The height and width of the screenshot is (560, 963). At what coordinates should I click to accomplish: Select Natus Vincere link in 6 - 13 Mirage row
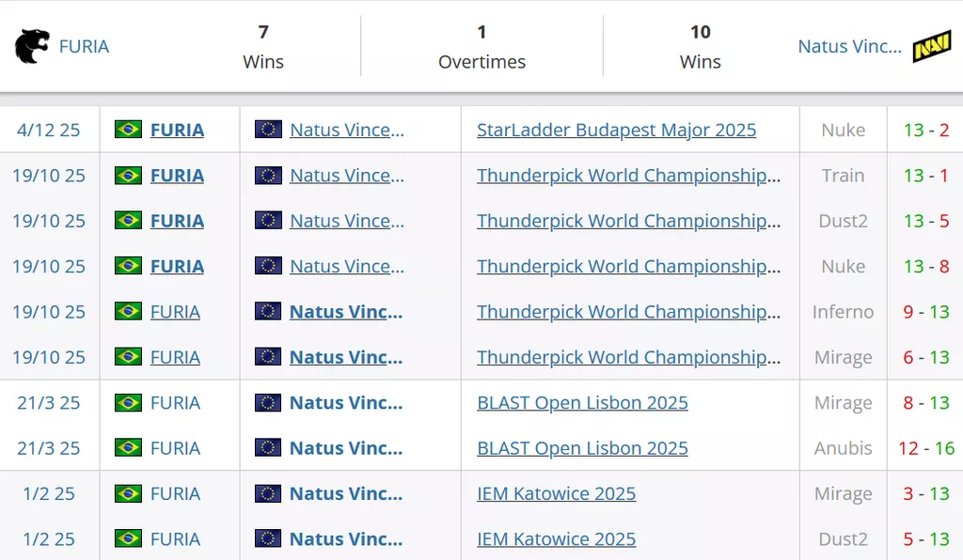[345, 357]
